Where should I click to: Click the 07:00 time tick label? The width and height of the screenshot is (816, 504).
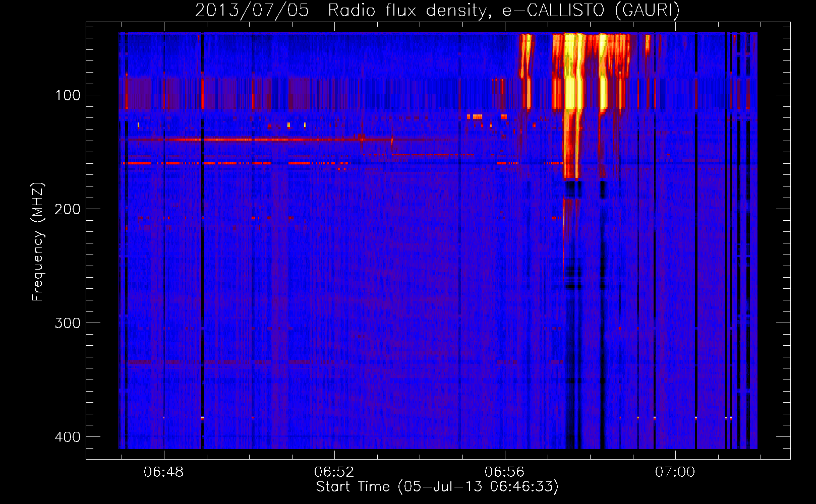(x=675, y=472)
